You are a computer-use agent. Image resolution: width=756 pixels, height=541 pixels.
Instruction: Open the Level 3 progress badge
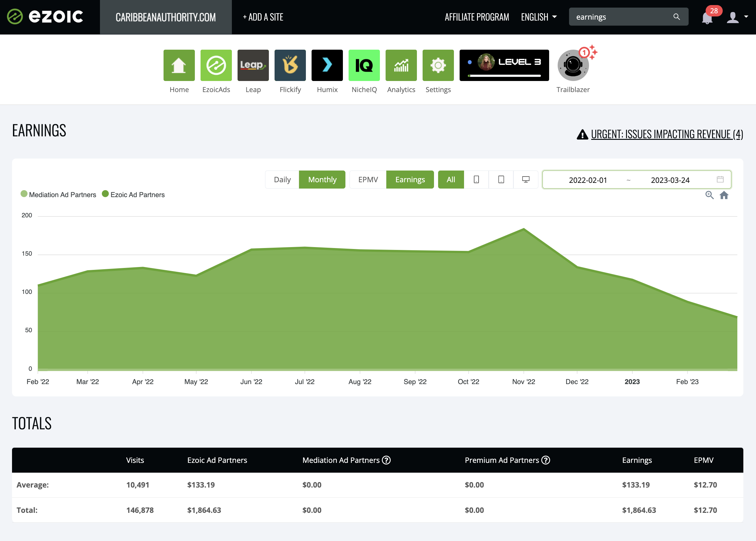[x=504, y=65]
